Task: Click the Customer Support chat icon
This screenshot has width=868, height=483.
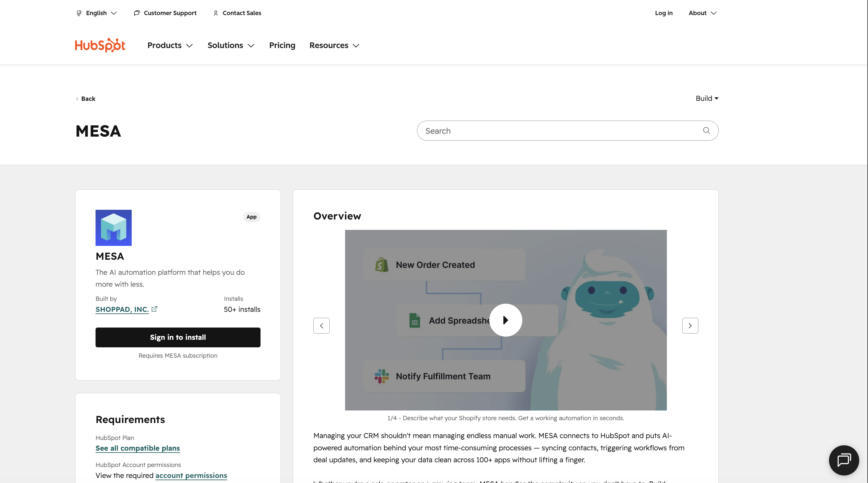Action: point(136,13)
